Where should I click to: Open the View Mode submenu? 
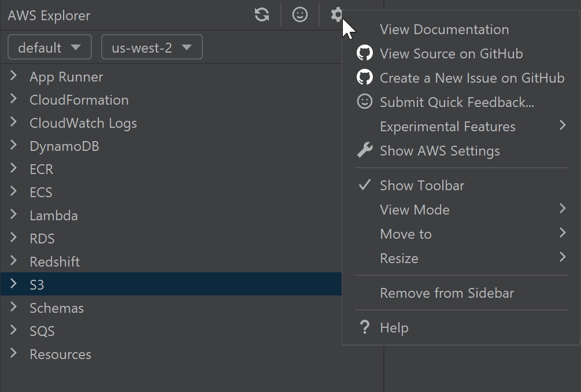coord(415,210)
